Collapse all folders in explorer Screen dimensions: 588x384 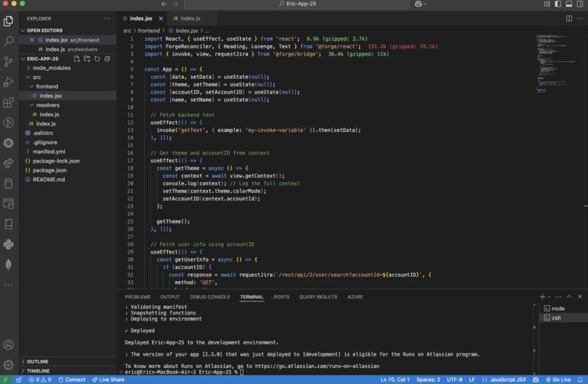(107, 58)
